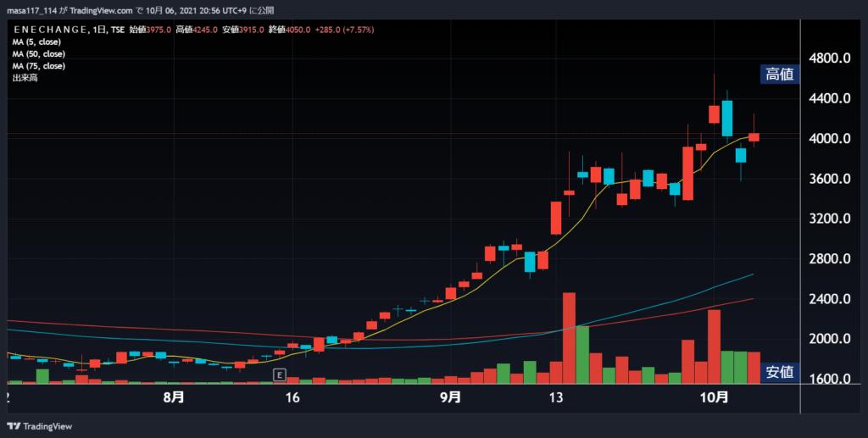
Task: Click the 2800.0 price axis value
Action: 829,259
